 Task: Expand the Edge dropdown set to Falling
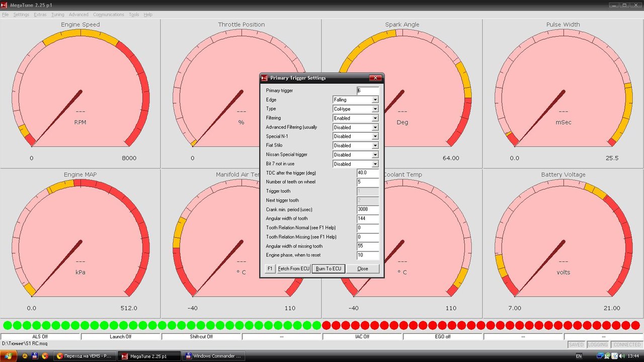tap(375, 100)
